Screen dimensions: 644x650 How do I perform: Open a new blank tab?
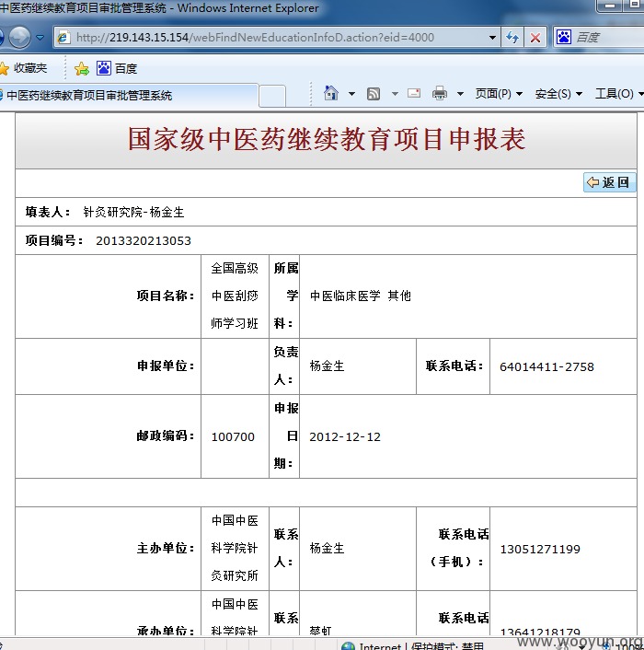pos(272,96)
